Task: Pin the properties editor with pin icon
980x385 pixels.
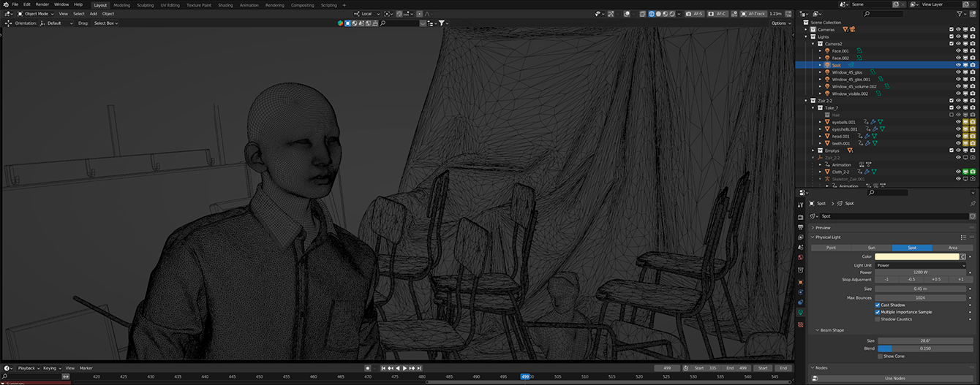Action: point(973,203)
